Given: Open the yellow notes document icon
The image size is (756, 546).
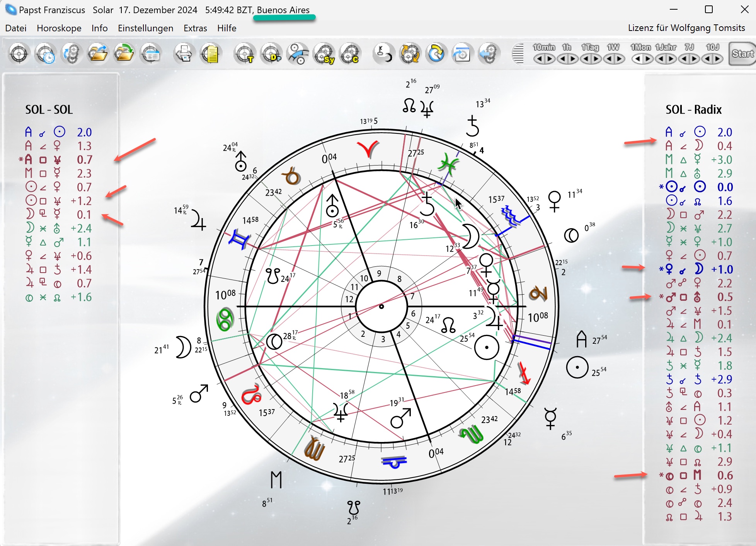Looking at the screenshot, I should pyautogui.click(x=211, y=53).
